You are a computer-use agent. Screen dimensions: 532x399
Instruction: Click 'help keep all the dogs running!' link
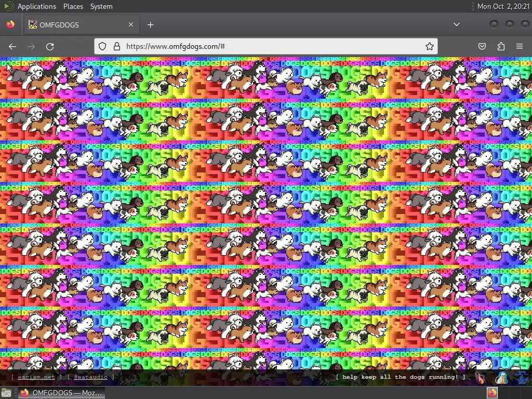point(401,377)
